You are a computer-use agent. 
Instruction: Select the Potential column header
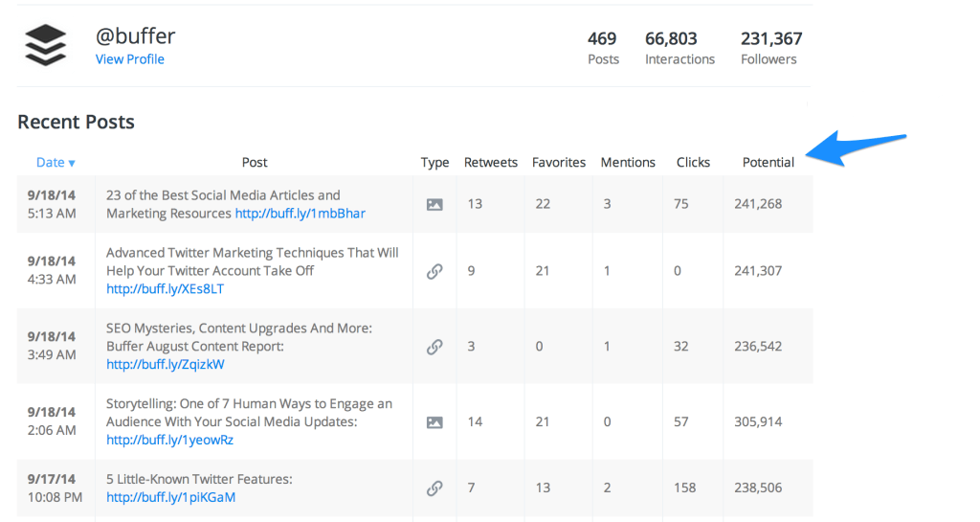tap(768, 163)
